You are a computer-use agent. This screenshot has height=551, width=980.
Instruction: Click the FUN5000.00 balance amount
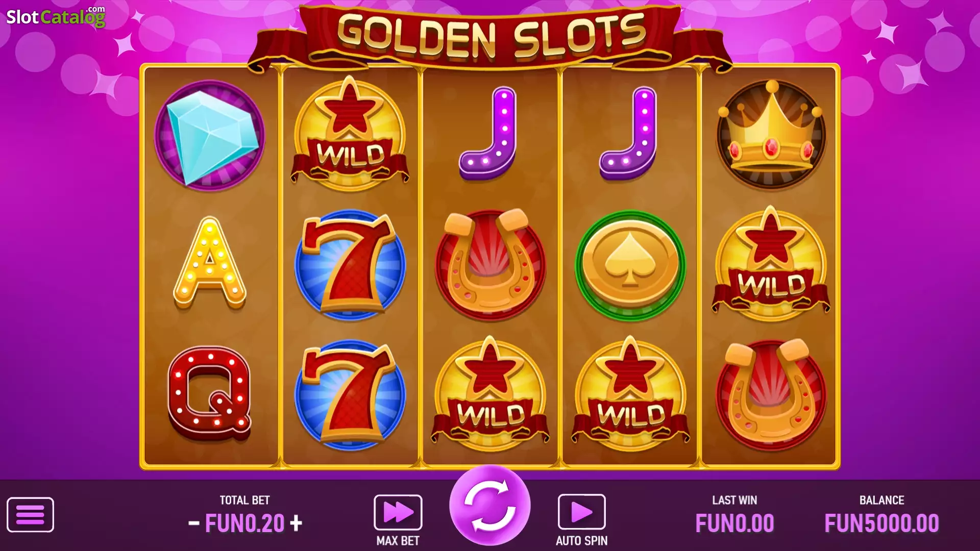pos(881,523)
